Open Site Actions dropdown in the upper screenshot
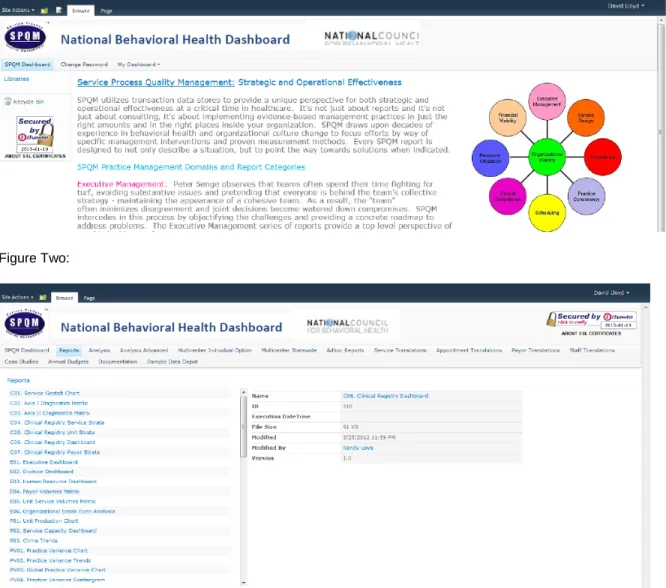The height and width of the screenshot is (588, 666). click(x=18, y=10)
